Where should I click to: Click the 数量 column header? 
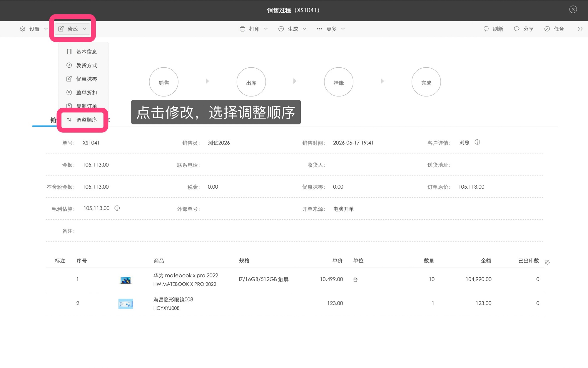click(429, 261)
